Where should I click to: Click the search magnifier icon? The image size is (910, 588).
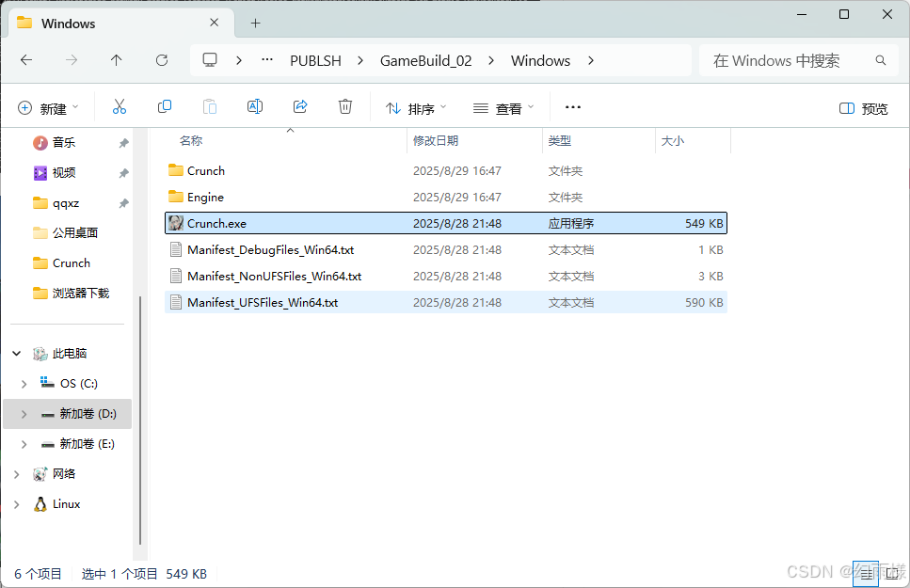tap(881, 60)
